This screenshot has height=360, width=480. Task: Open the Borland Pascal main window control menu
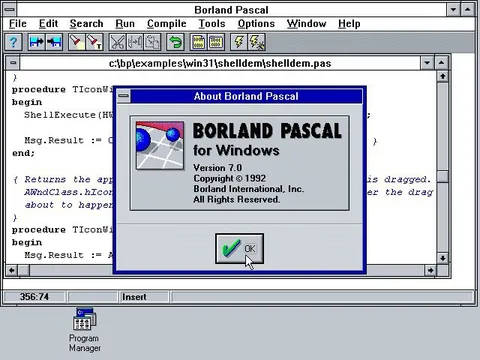tap(10, 9)
